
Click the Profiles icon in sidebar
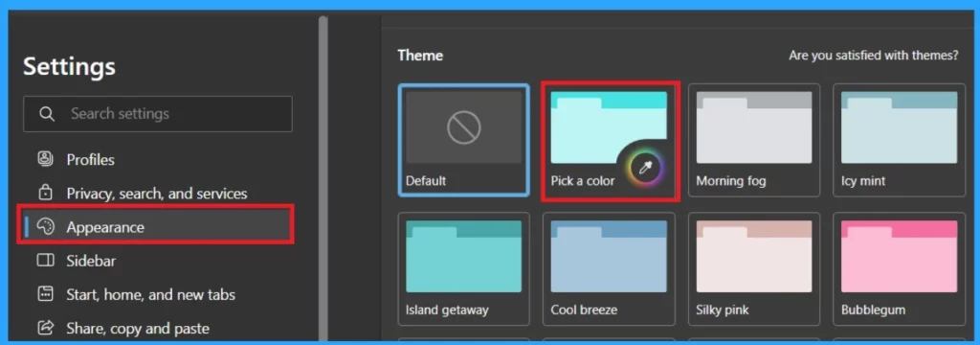pos(46,159)
